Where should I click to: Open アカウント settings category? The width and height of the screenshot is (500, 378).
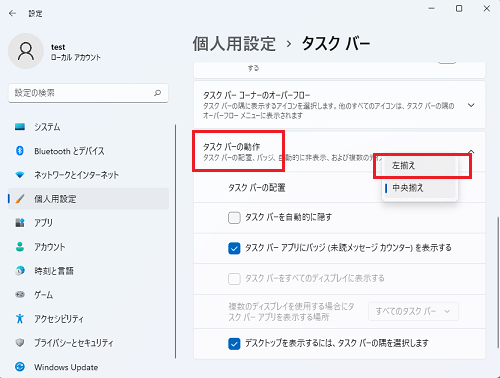(x=88, y=247)
